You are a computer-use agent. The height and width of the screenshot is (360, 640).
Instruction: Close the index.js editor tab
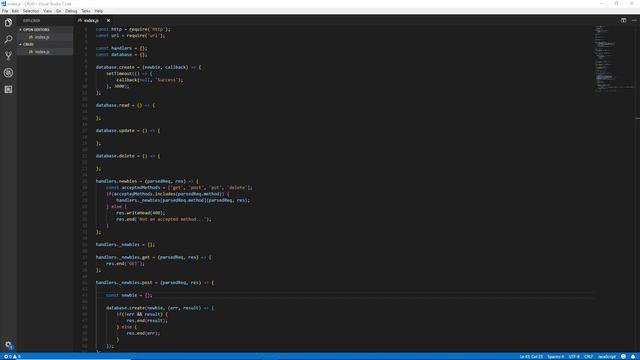108,20
